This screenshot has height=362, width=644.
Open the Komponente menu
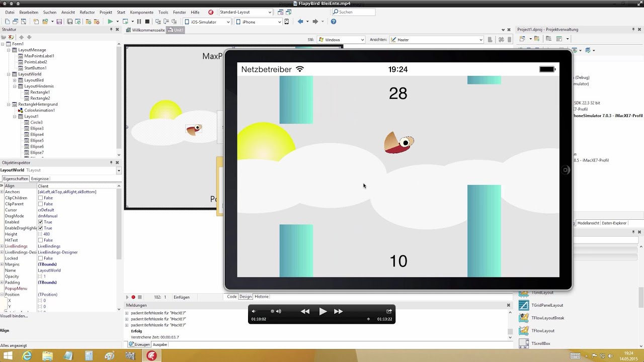[x=141, y=12]
